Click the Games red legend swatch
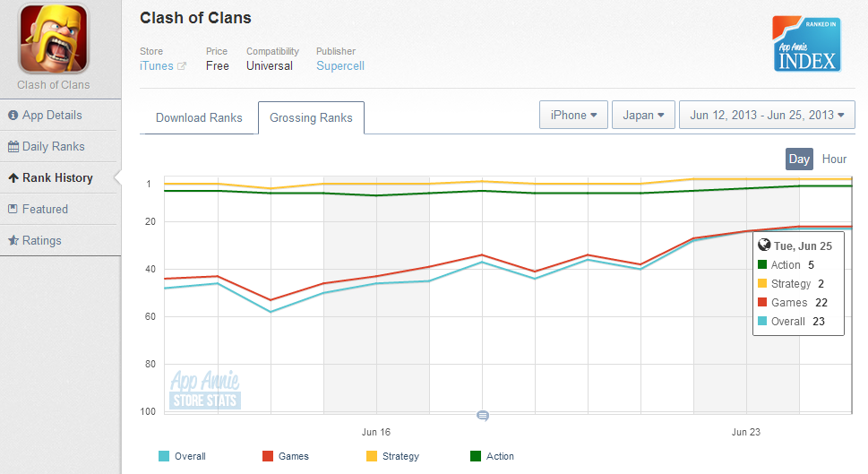This screenshot has width=868, height=474. [268, 456]
